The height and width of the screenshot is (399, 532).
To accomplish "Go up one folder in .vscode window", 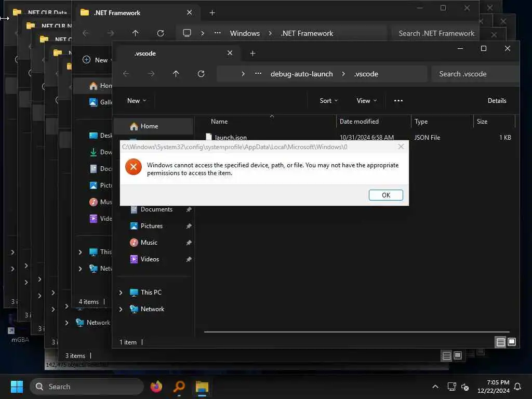I will click(x=176, y=74).
